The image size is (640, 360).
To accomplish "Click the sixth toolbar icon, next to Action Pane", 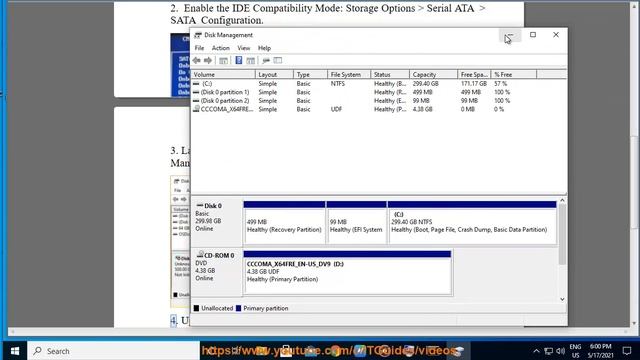I will (x=266, y=60).
